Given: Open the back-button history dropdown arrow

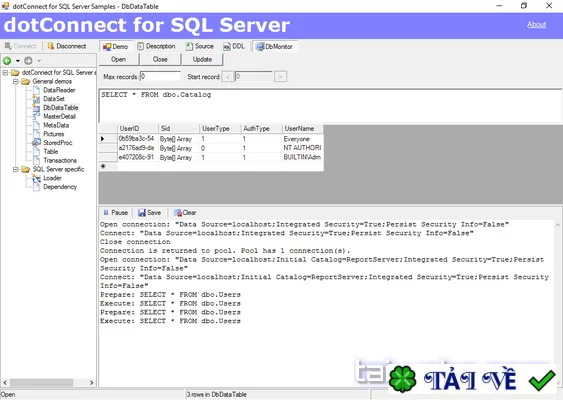Looking at the screenshot, I should pos(18,61).
